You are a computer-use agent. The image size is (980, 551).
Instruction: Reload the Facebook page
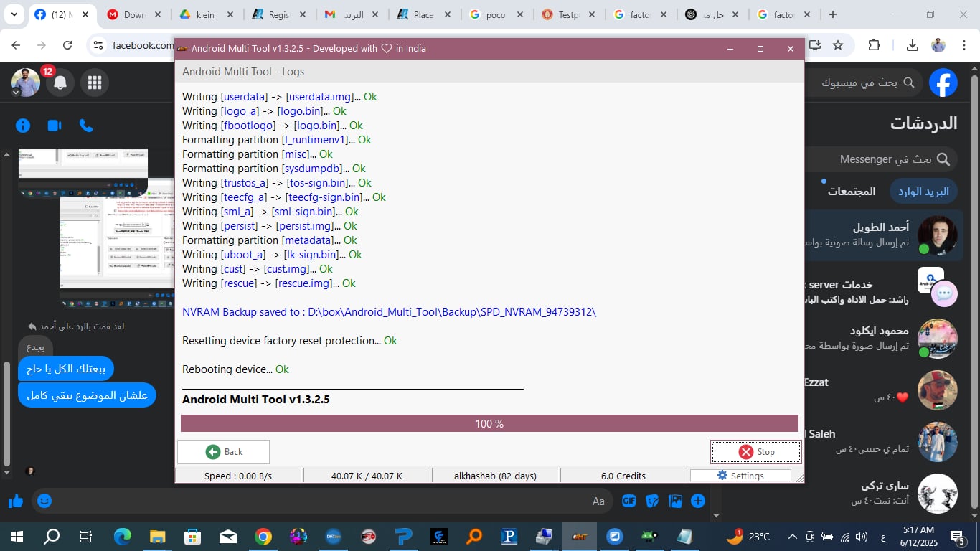(67, 45)
